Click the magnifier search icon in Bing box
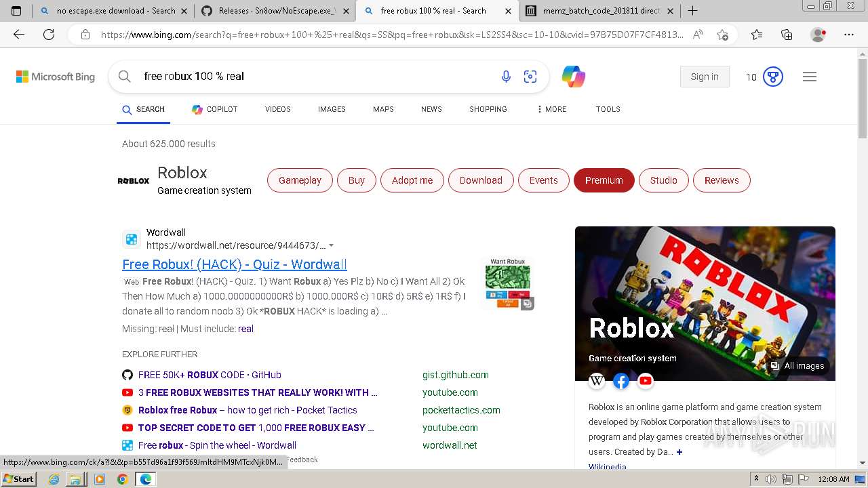Image resolution: width=868 pixels, height=488 pixels. coord(125,77)
